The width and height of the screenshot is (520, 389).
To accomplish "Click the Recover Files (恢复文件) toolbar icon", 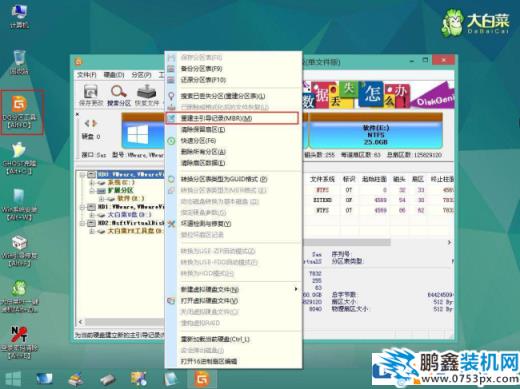I will click(x=147, y=95).
